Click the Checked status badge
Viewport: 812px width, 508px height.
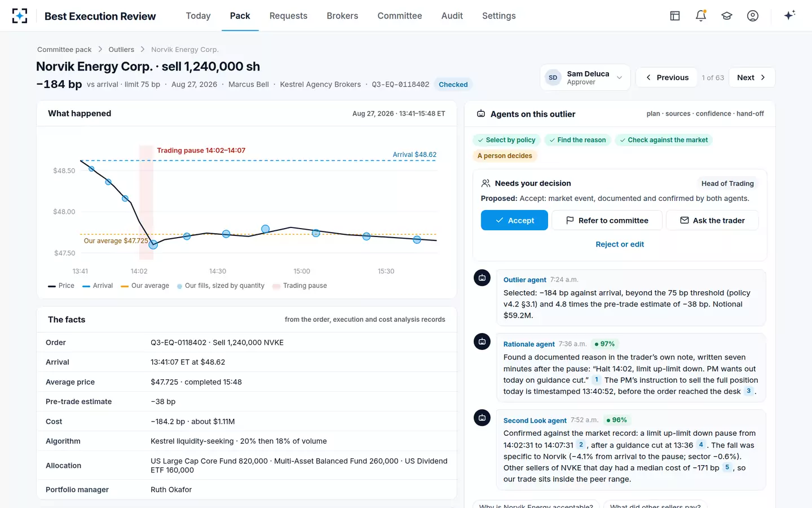pos(453,85)
